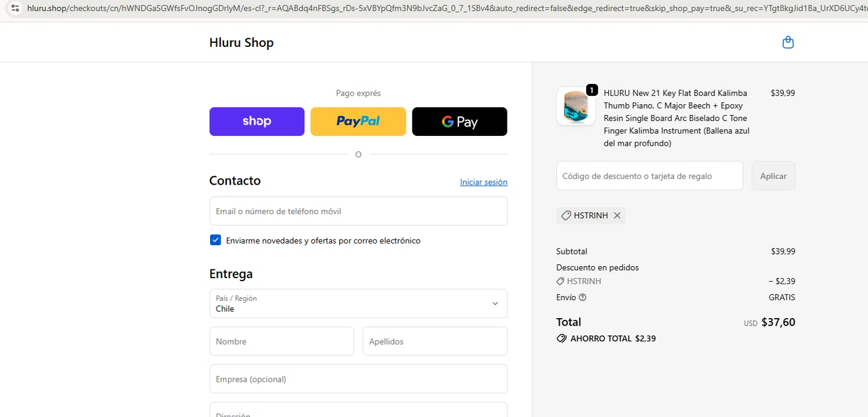Click Hluru Shop store title
The image size is (868, 417).
241,42
